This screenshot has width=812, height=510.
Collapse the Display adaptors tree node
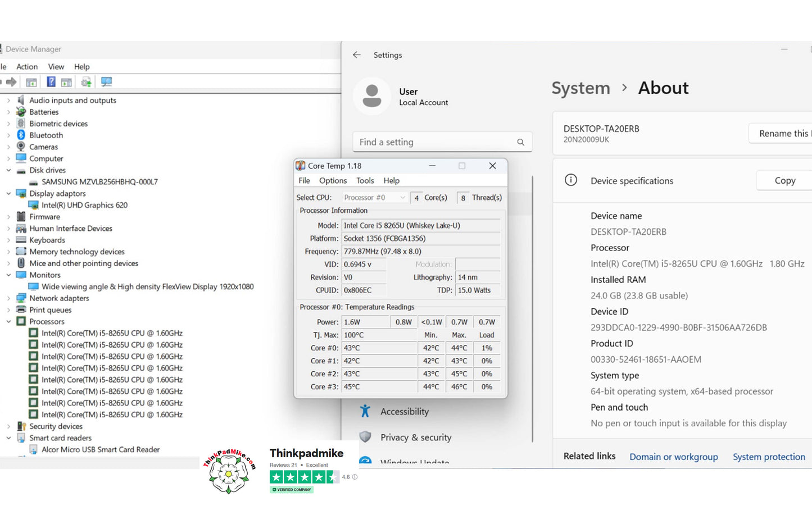click(8, 193)
